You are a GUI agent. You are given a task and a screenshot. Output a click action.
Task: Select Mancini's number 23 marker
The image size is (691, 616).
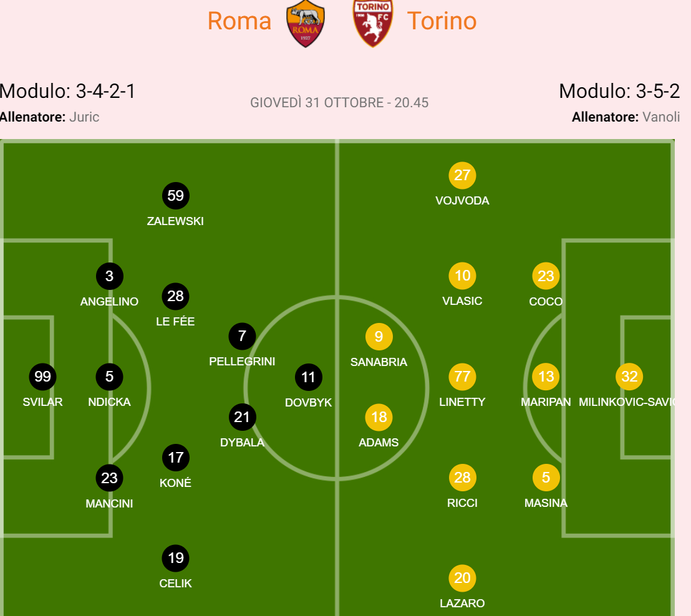click(110, 478)
